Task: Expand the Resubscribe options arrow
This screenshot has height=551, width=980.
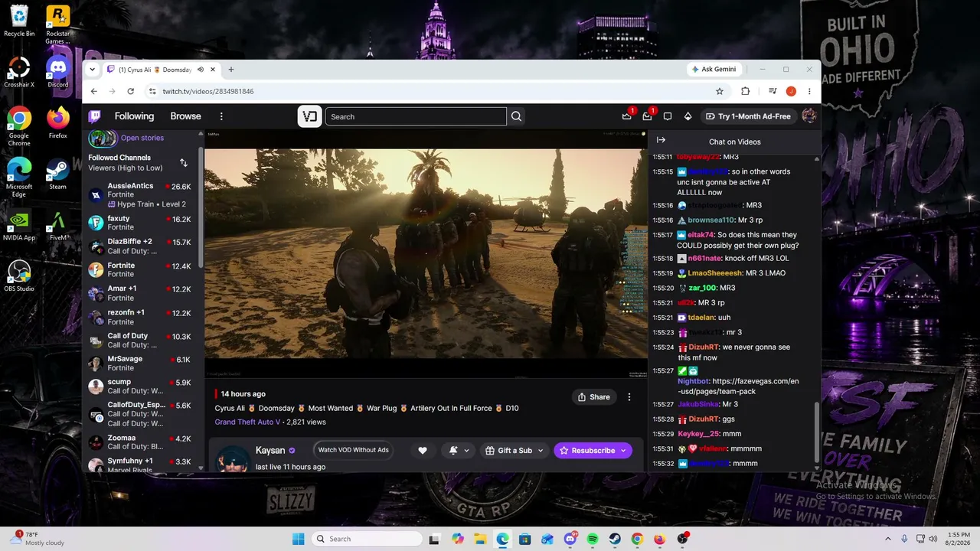Action: [624, 451]
